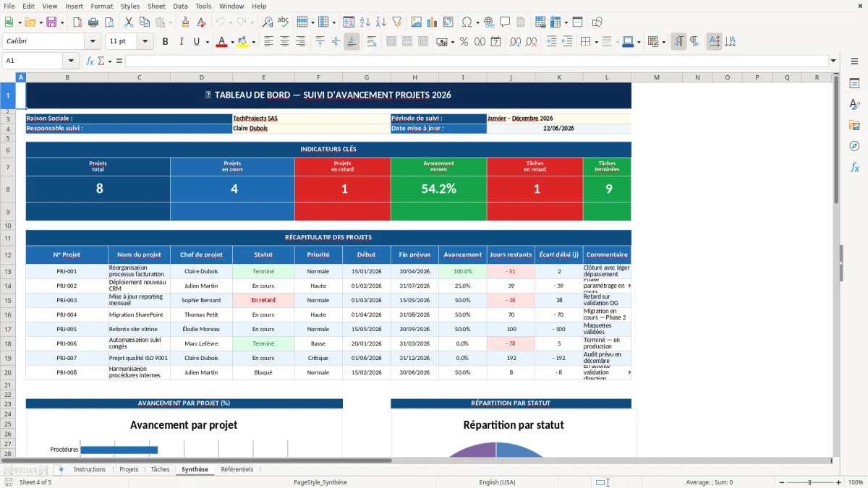This screenshot has height=488, width=868.
Task: Open Print Preview from toolbar
Action: click(109, 22)
